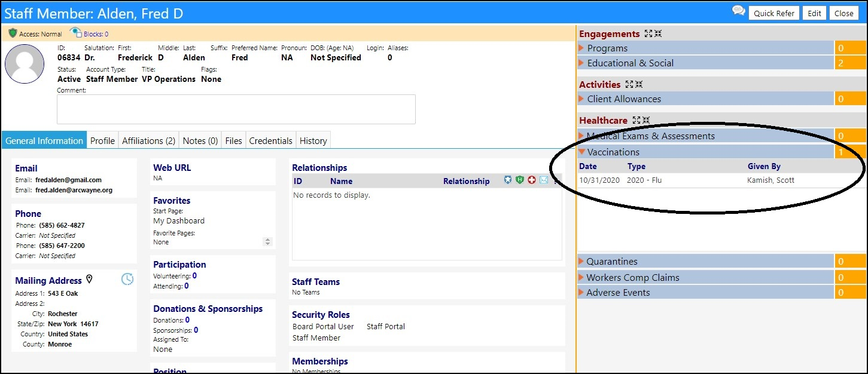Click the blue star shield icon in Relationships
This screenshot has width=868, height=374.
click(508, 180)
